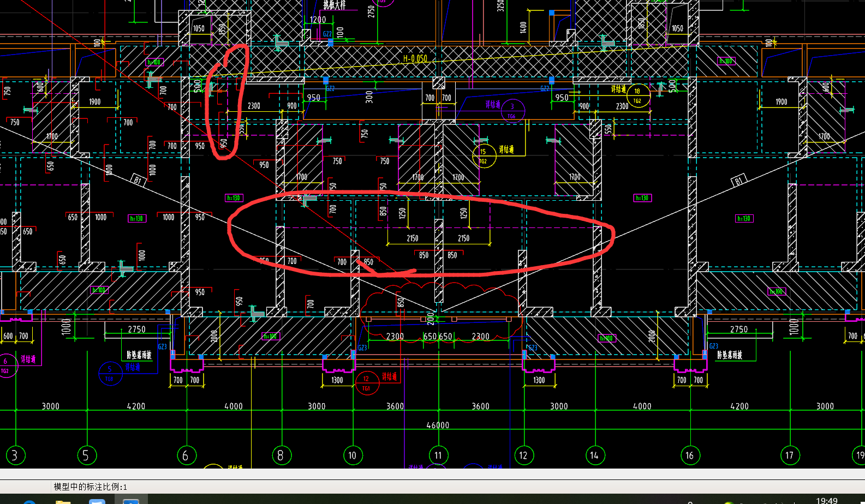865x504 pixels.
Task: Pick the axis bubble labeled 10
Action: pyautogui.click(x=352, y=455)
